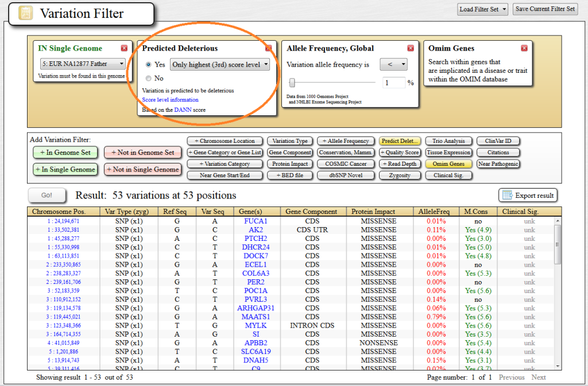Open the FUCA1 gene link
Screen dimensions: 588x386
point(257,220)
